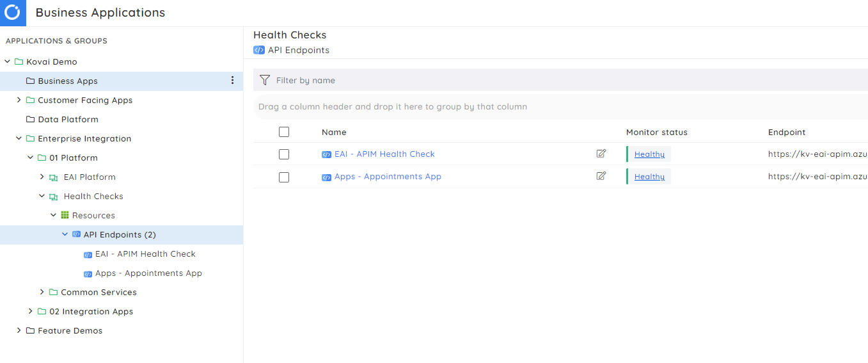This screenshot has height=363, width=868.
Task: Expand the 02 Integration Apps node
Action: coord(30,311)
